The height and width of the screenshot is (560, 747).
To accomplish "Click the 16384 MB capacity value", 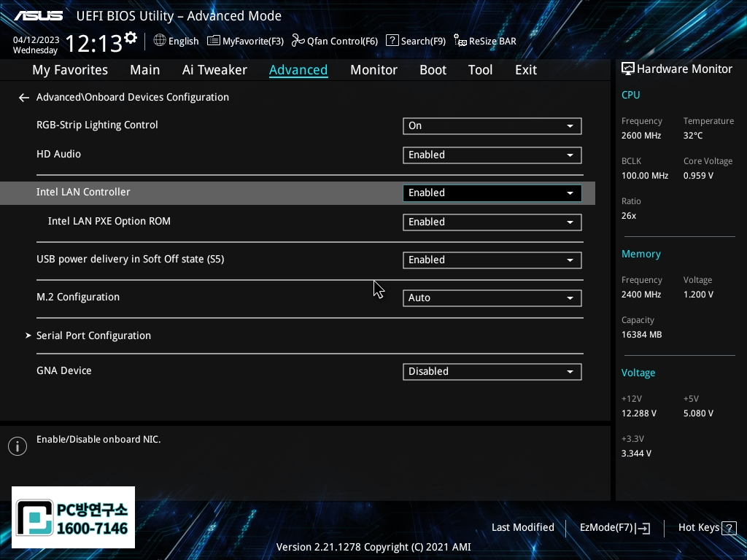I will (641, 335).
